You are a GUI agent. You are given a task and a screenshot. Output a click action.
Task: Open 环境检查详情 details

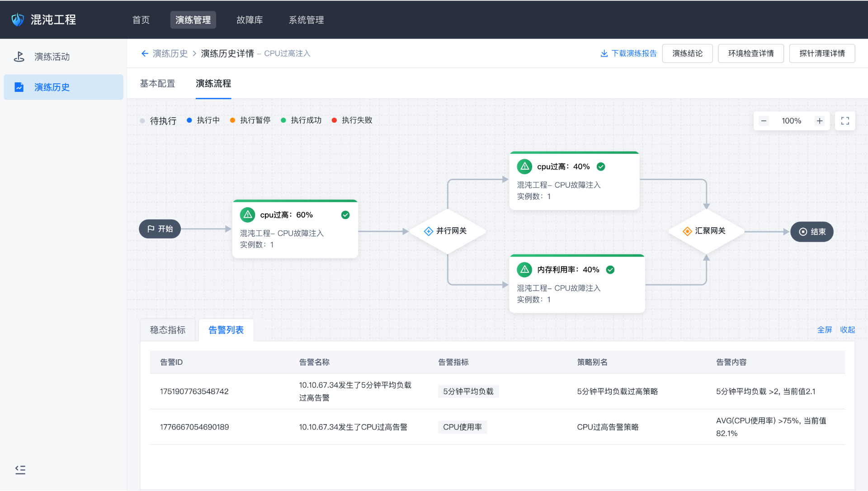[750, 53]
